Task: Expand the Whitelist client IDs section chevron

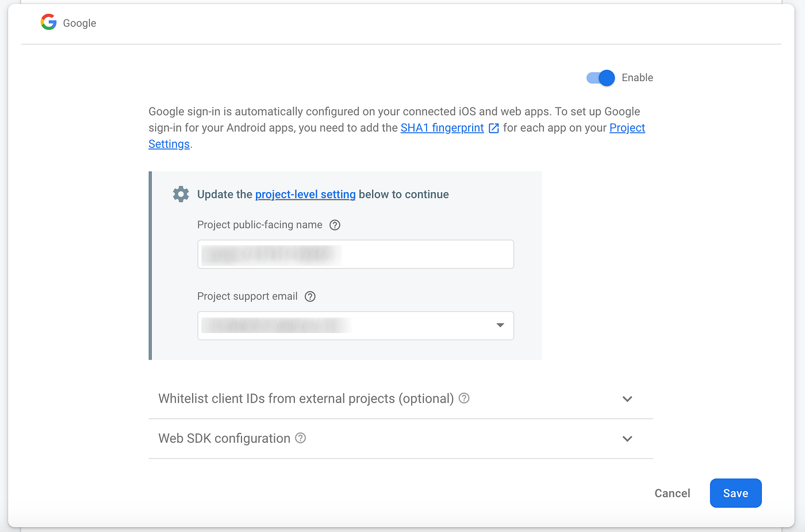Action: point(627,399)
